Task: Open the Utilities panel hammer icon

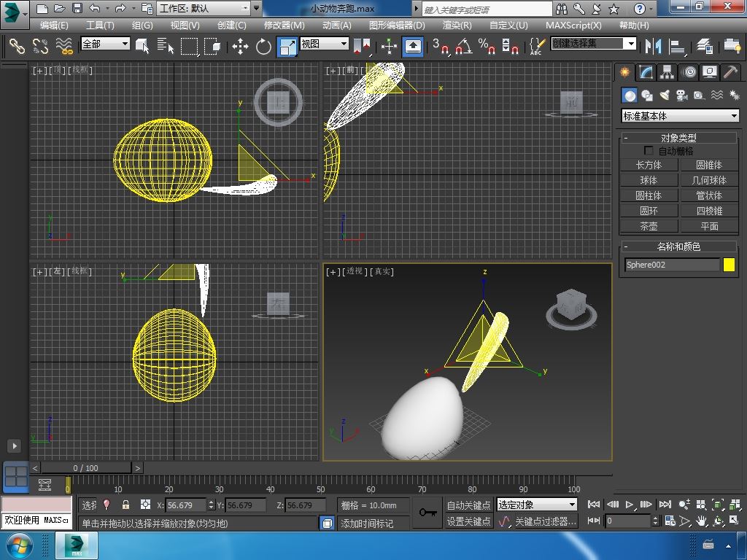Action: [x=730, y=72]
